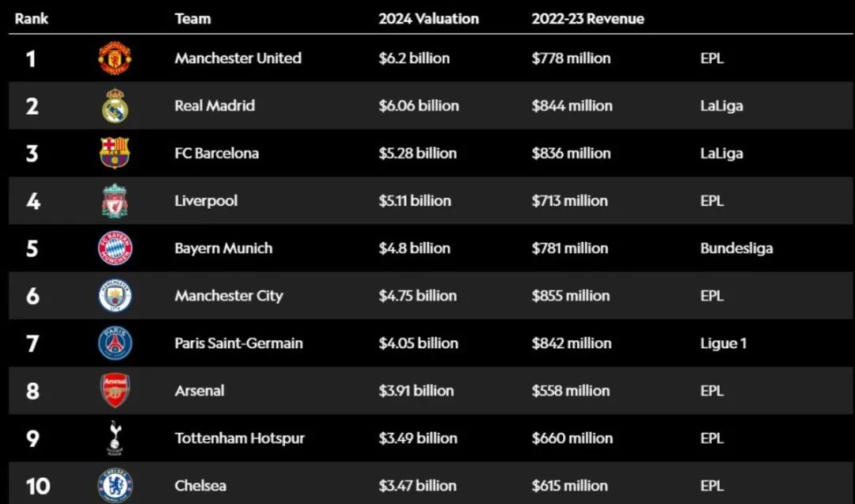
Task: Click the Tottenham Hotspur team name
Action: point(239,438)
